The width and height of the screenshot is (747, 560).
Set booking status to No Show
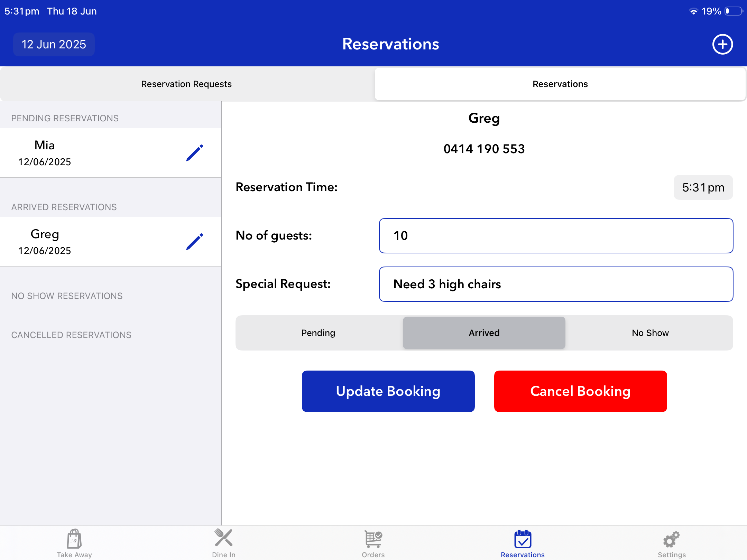650,333
